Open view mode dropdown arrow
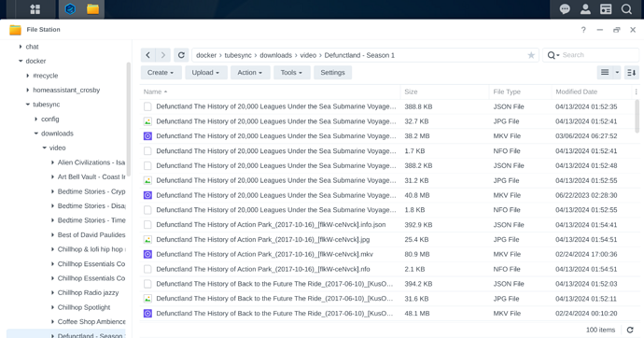The image size is (644, 338). (617, 73)
